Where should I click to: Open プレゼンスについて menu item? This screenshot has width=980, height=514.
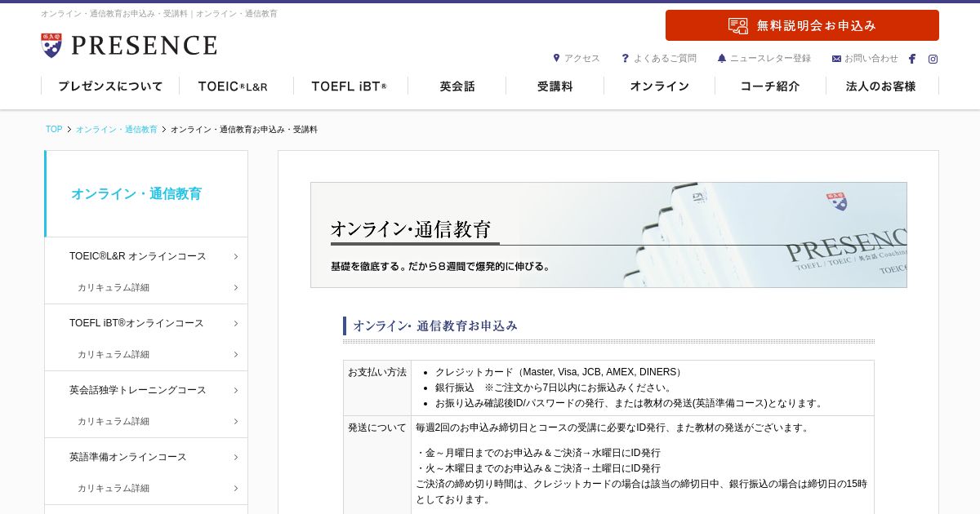(x=110, y=86)
